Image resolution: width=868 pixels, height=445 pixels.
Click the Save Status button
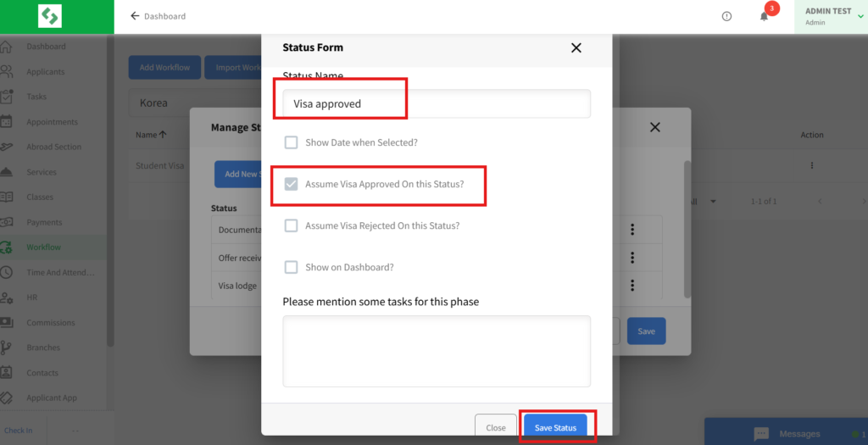point(555,427)
